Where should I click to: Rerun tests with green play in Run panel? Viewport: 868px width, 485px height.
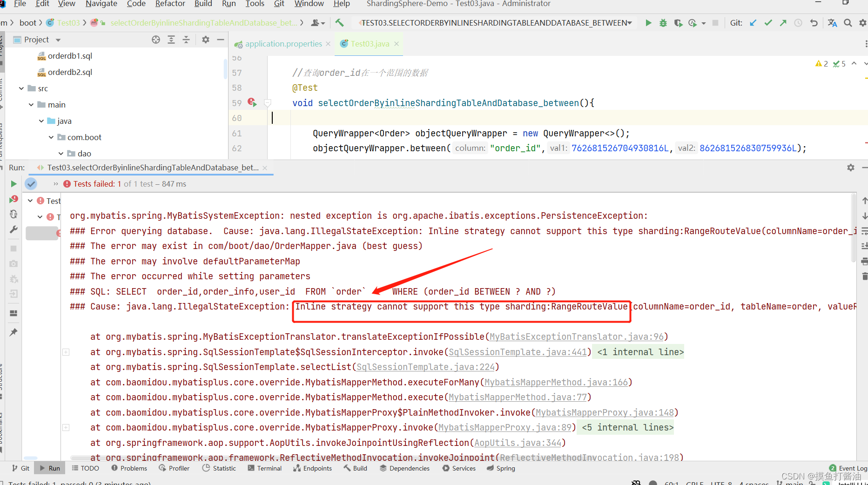click(x=13, y=184)
